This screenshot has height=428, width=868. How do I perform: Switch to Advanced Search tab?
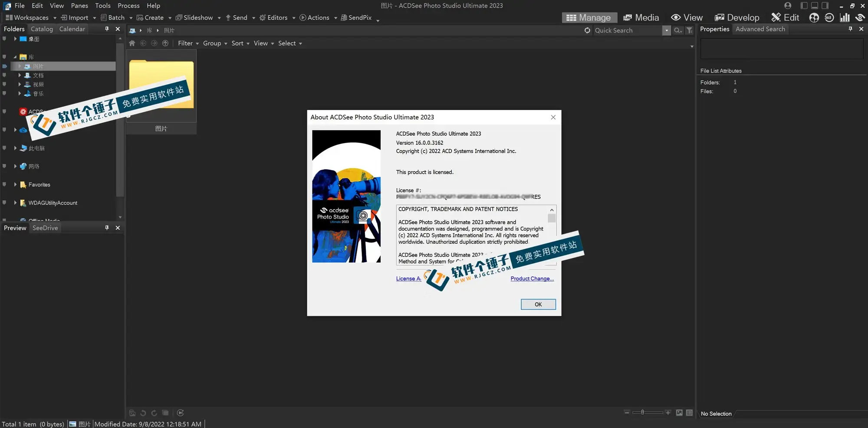(760, 29)
